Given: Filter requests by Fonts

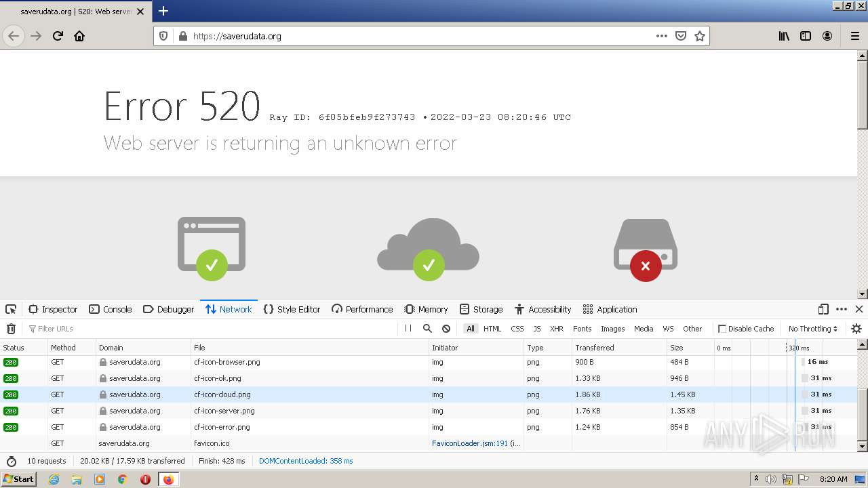Looking at the screenshot, I should point(583,329).
